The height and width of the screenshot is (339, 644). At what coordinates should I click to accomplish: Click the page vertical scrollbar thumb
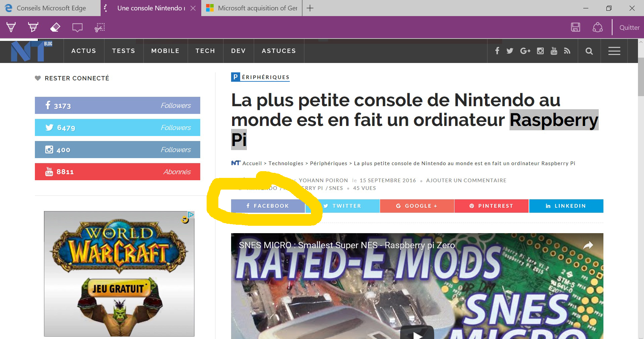(641, 77)
